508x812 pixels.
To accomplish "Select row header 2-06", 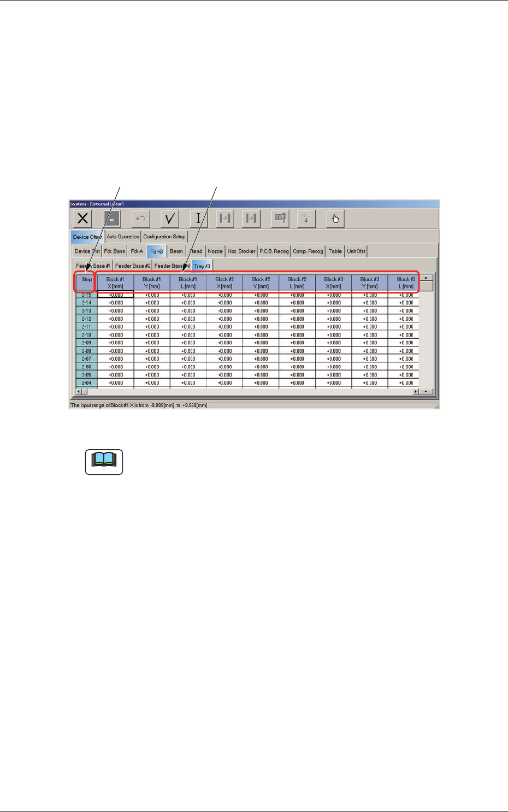I will [87, 367].
